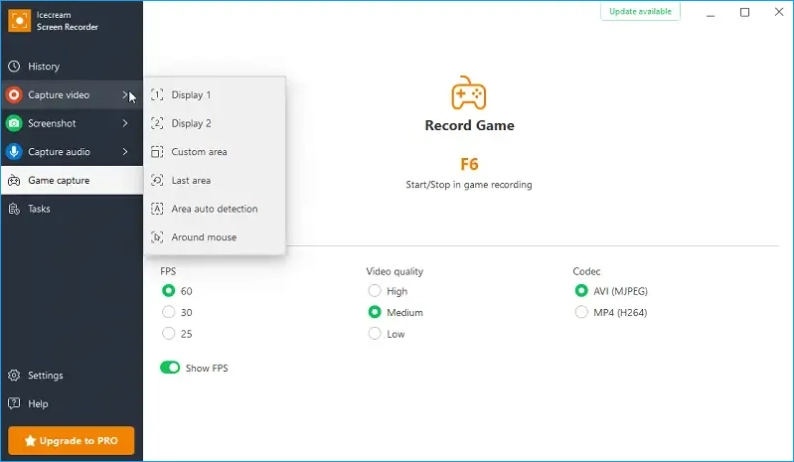
Task: Select Custom area menu entry
Action: pyautogui.click(x=215, y=152)
